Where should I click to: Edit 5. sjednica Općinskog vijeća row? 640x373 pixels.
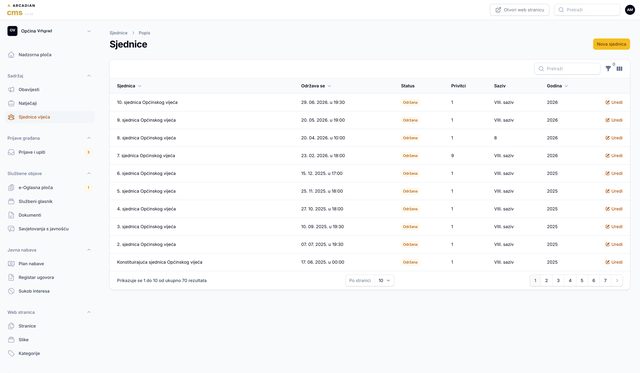click(x=614, y=191)
